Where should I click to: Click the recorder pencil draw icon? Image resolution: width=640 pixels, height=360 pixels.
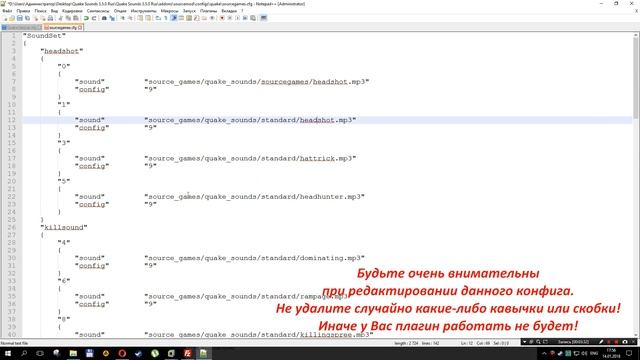[x=601, y=342]
